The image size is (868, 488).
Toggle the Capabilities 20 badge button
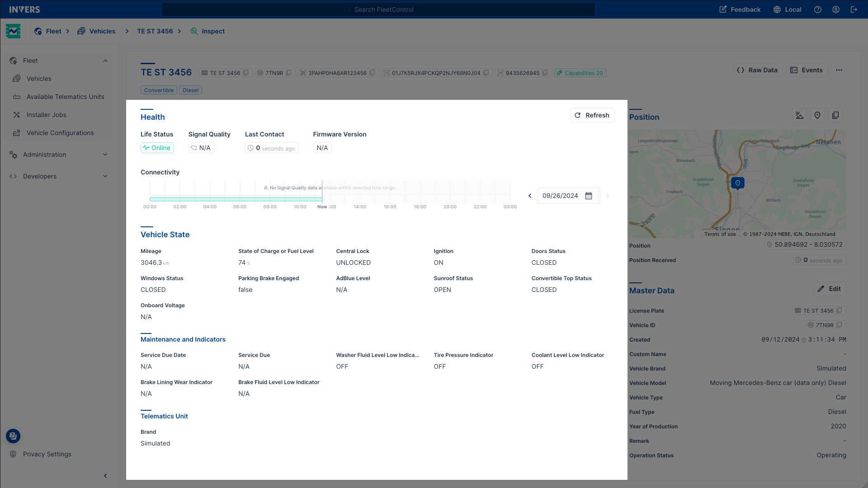580,73
